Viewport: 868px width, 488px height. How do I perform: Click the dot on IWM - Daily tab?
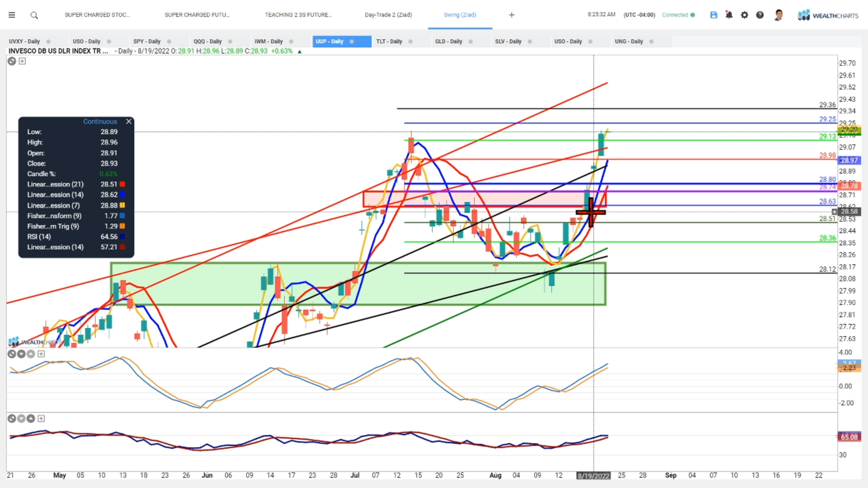tap(291, 42)
